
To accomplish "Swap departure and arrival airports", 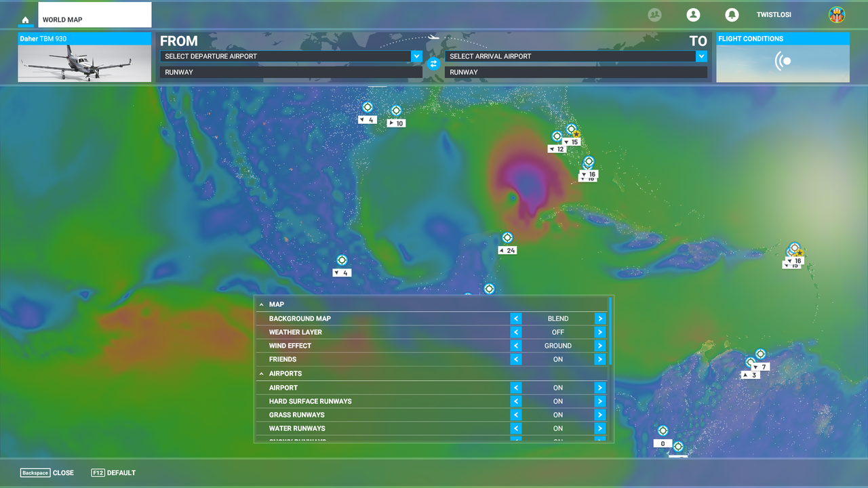I will (434, 64).
